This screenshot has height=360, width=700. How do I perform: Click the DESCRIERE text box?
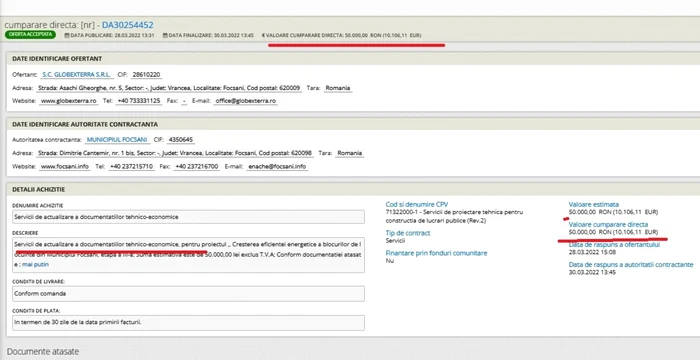[x=188, y=255]
